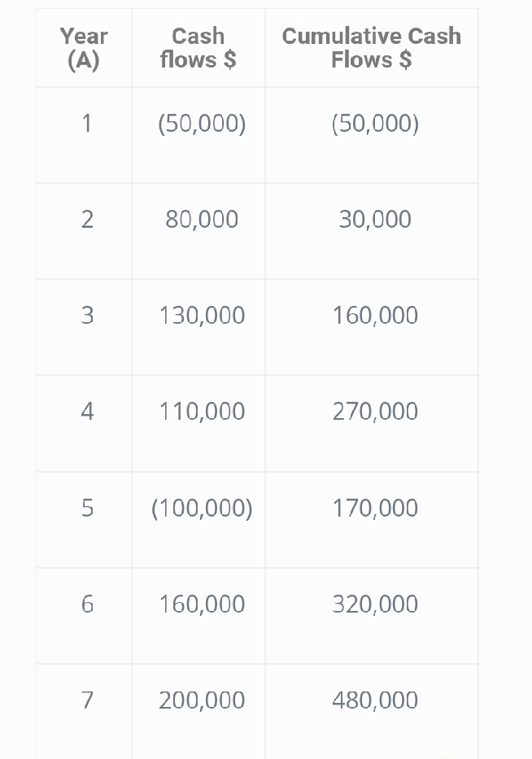Select the Cash flows $ column header
Screen dimensions: 532x759
click(198, 47)
